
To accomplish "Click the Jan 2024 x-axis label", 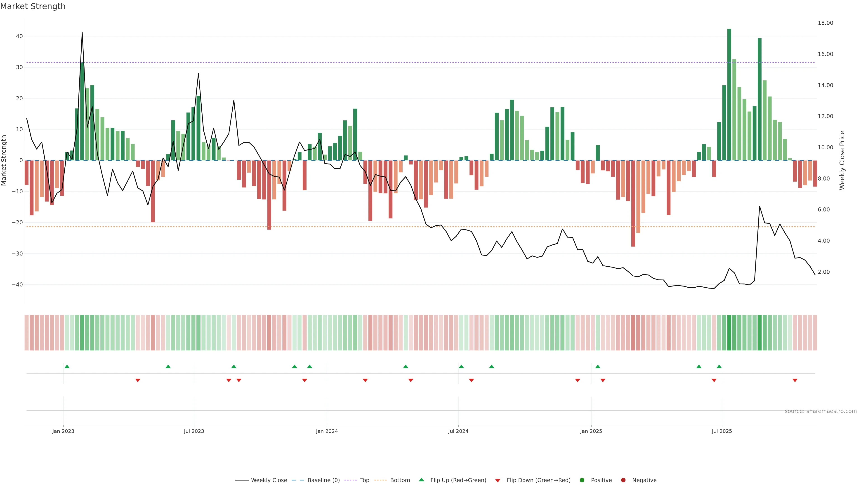I will click(326, 431).
